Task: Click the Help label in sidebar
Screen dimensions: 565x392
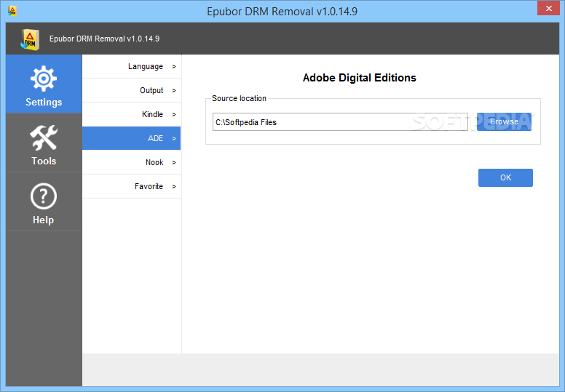Action: tap(43, 220)
